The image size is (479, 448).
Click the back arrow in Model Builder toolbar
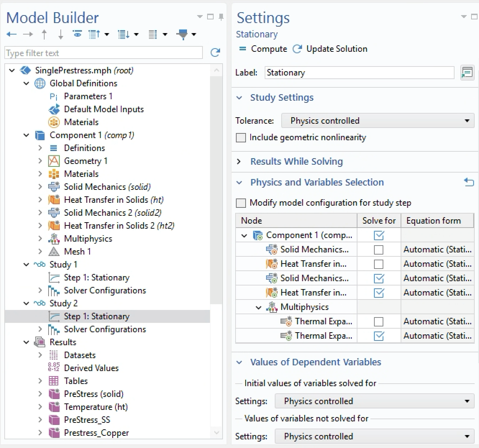(x=11, y=35)
